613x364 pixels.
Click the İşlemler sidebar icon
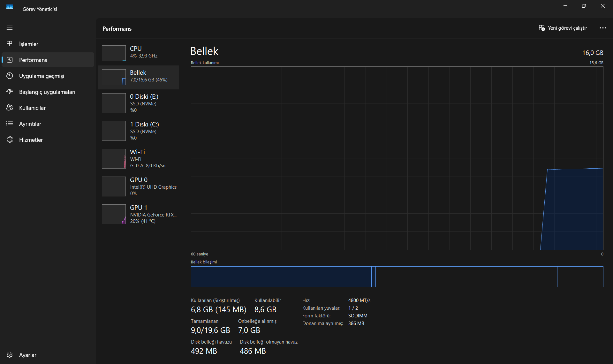click(x=10, y=44)
